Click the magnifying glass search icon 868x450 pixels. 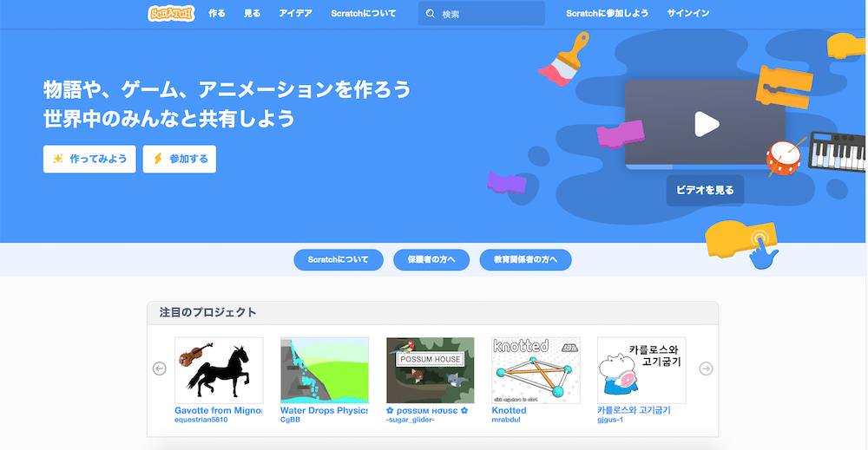(431, 13)
